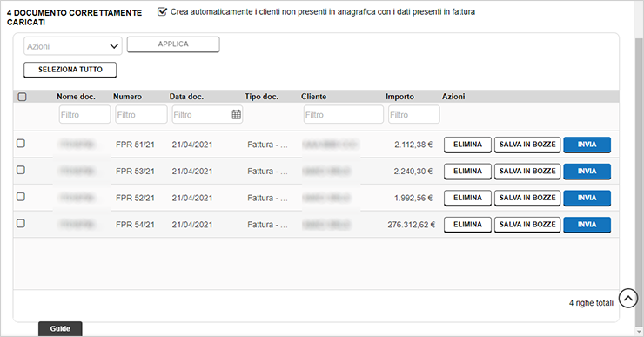Open the calendar picker in Data doc. filter

point(236,115)
